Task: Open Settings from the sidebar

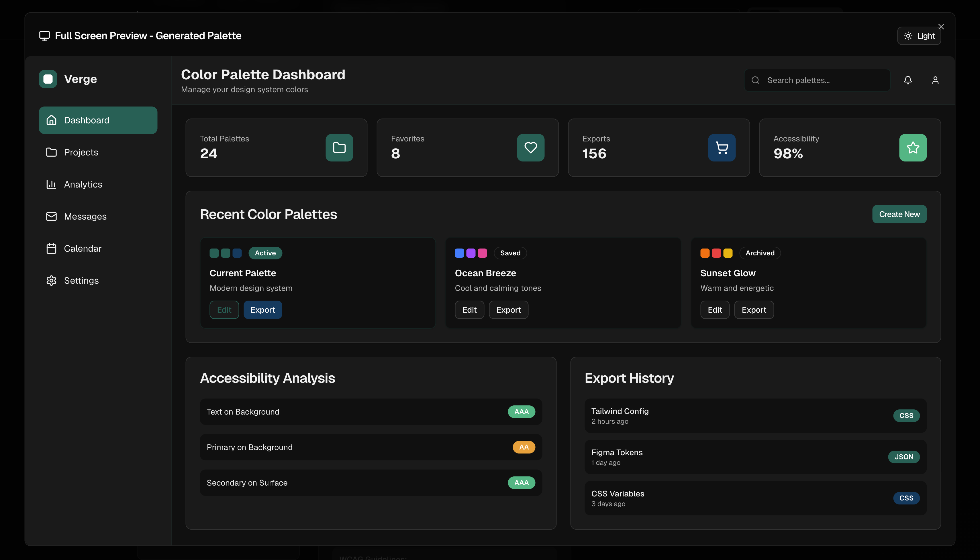Action: tap(81, 280)
